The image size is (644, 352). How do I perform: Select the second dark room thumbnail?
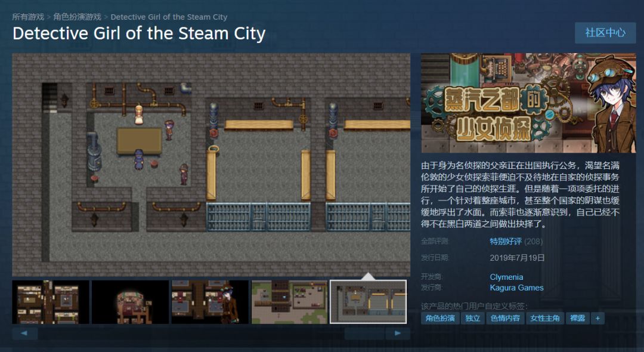pyautogui.click(x=130, y=302)
